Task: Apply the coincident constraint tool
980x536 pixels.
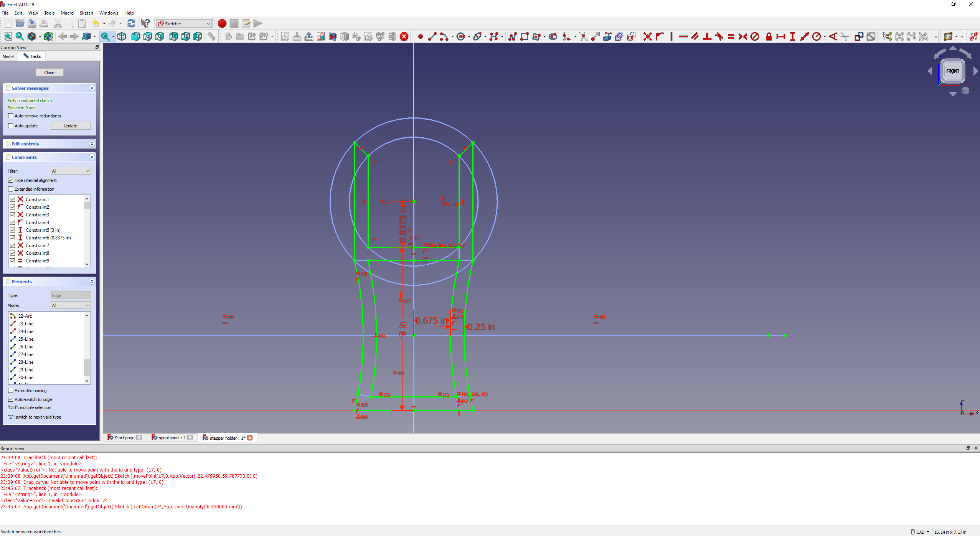Action: click(647, 36)
